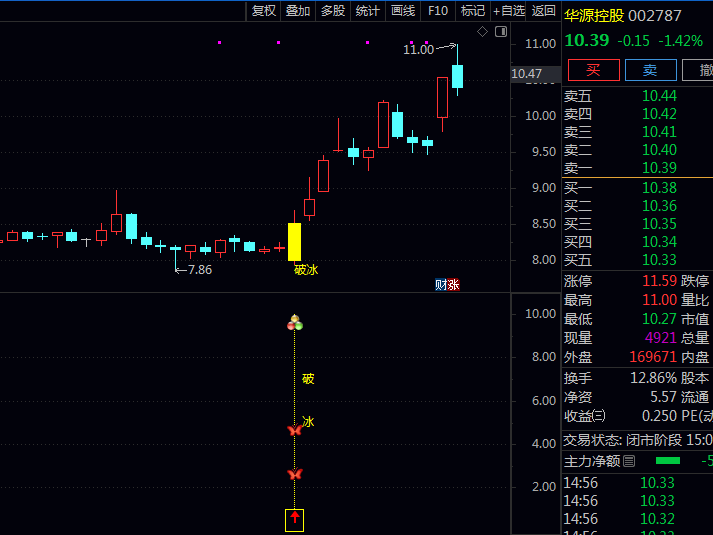Select the 卖四 price 10.42
713x535 pixels.
point(659,114)
